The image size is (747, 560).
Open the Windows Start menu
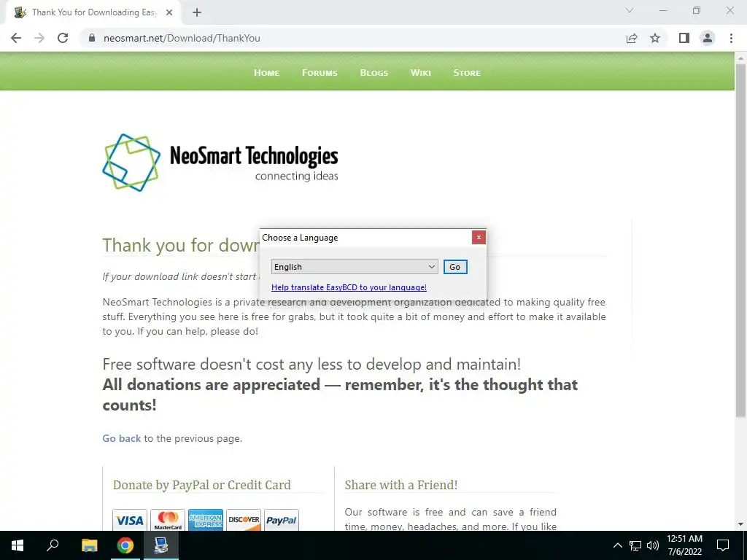tap(18, 545)
